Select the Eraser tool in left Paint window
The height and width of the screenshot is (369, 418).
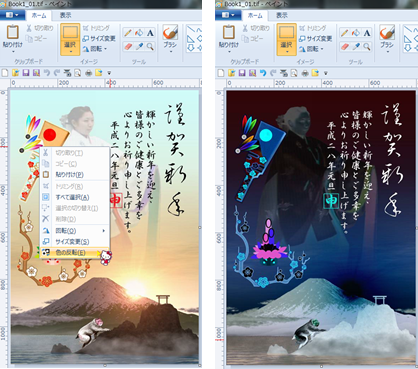(x=128, y=46)
